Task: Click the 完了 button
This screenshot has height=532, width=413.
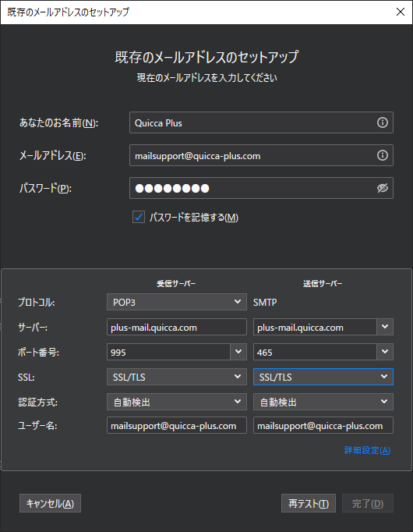Action: [x=368, y=503]
